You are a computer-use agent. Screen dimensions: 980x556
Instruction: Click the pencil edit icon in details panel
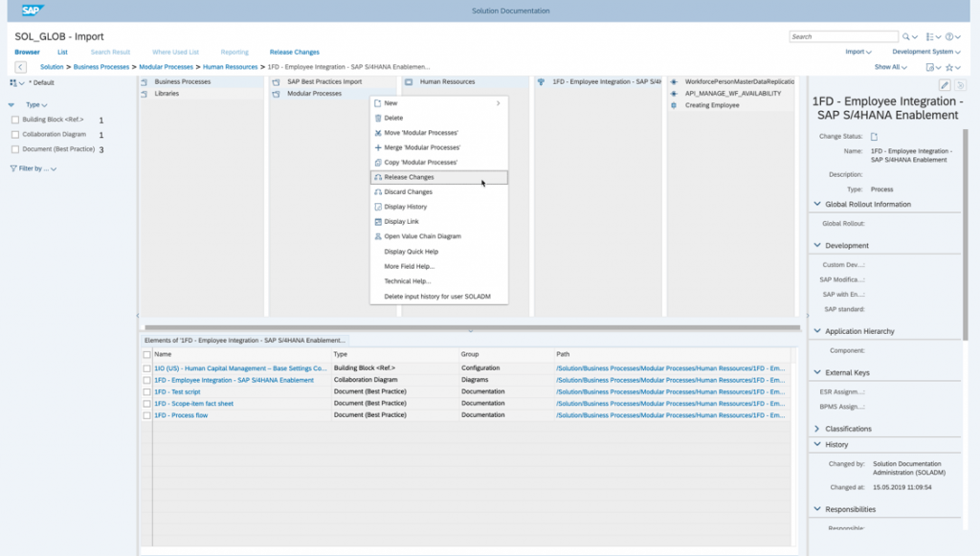(945, 85)
